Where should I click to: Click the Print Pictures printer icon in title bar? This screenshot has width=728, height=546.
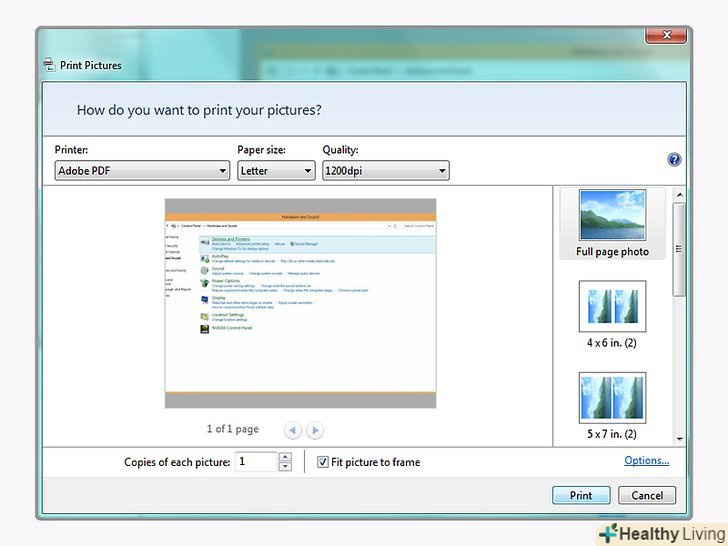coord(49,65)
